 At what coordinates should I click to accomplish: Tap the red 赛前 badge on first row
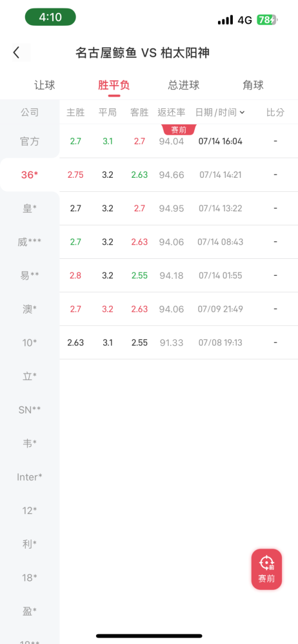[179, 130]
